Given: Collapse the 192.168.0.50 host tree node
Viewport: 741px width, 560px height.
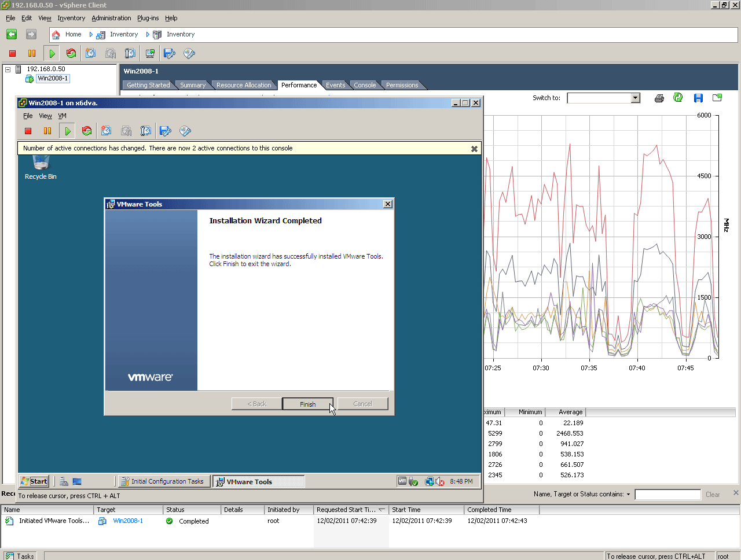Looking at the screenshot, I should (8, 69).
